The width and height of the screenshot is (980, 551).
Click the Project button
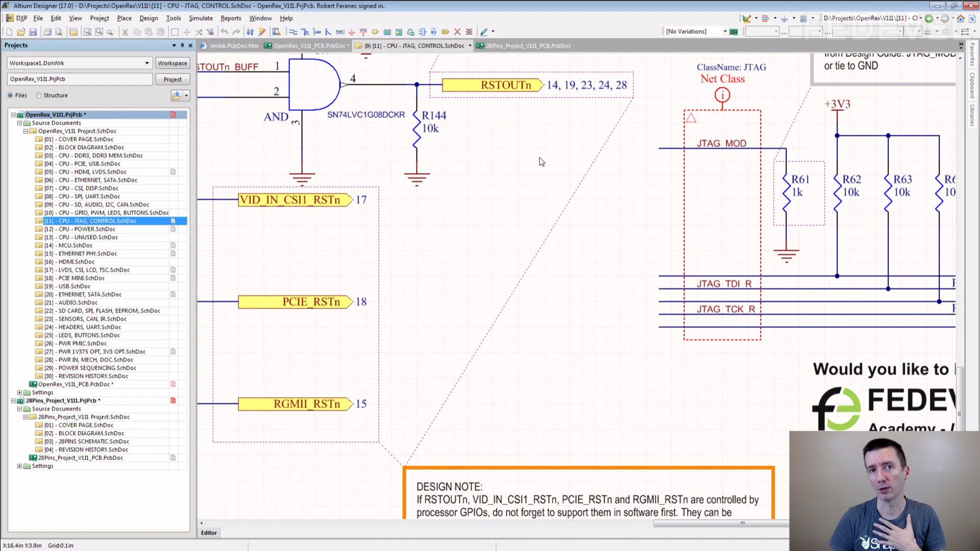(173, 80)
